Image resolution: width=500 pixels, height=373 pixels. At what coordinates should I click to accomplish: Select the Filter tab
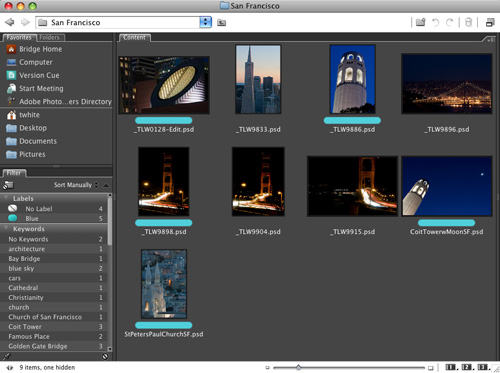coord(14,173)
